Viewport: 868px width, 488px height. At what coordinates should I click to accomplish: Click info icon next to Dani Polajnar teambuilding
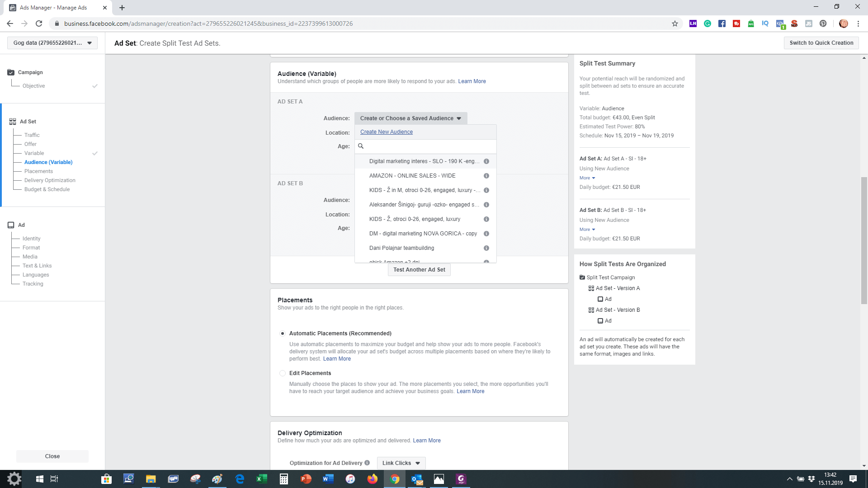point(486,248)
